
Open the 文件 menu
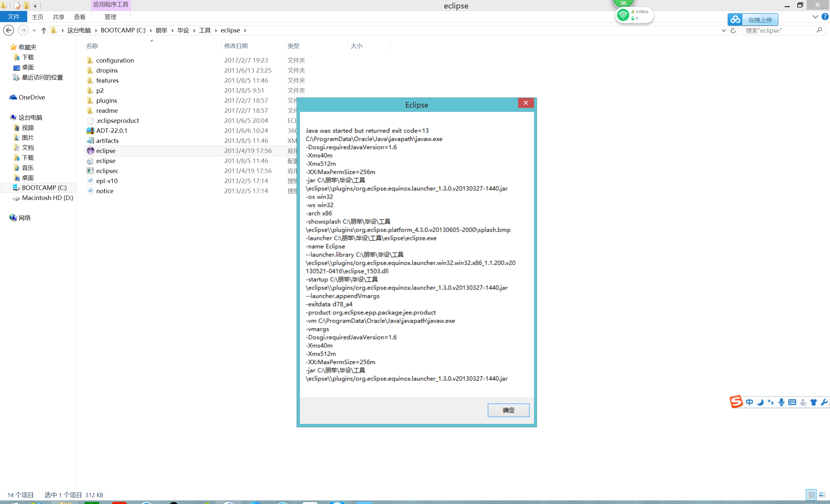[x=14, y=17]
